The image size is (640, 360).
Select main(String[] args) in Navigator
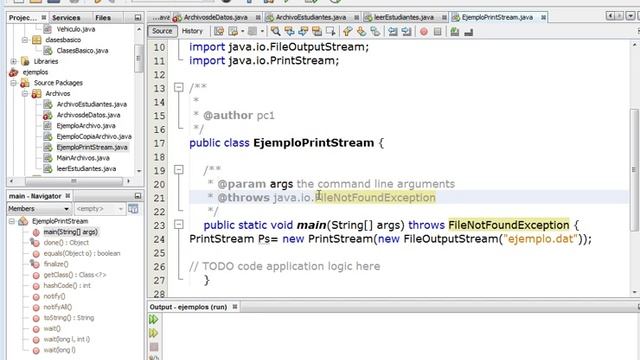click(x=71, y=232)
